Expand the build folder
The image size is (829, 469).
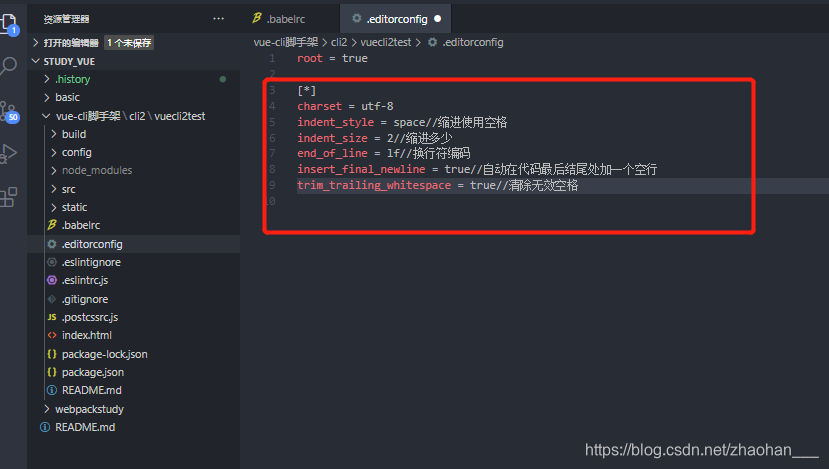click(53, 134)
